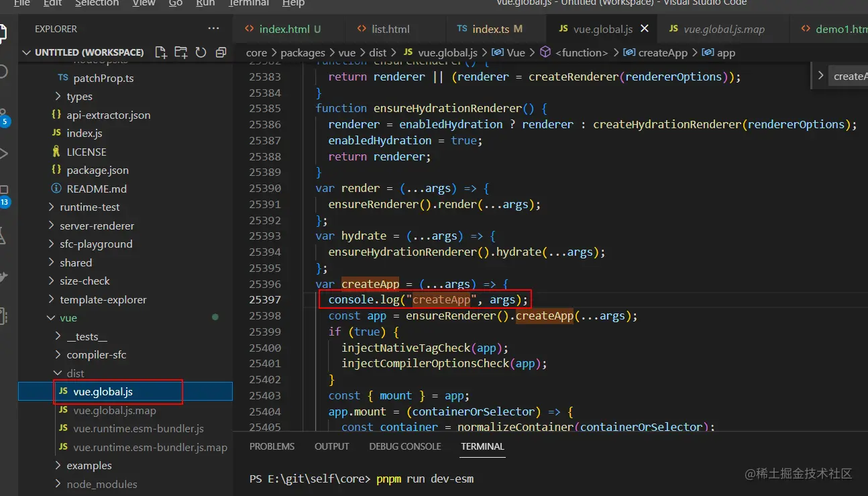Switch to the index.html editor tab
Screen dimensions: 868x496
[289, 29]
